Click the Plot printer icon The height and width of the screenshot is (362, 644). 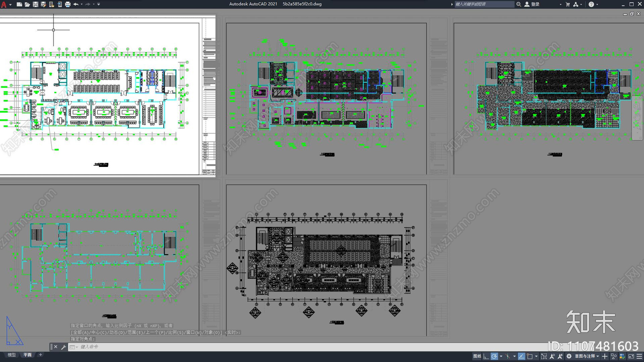68,4
